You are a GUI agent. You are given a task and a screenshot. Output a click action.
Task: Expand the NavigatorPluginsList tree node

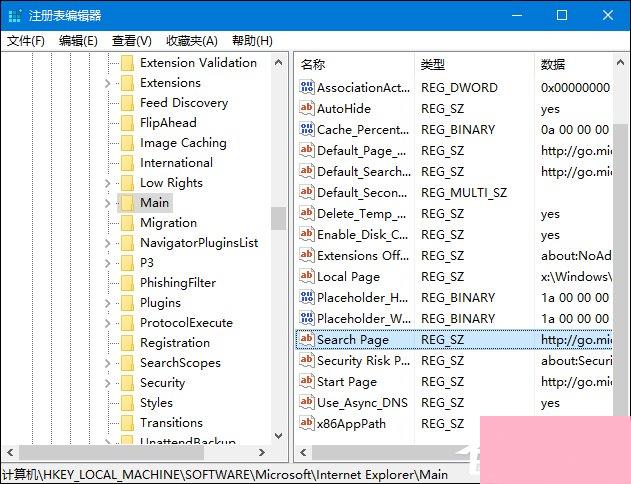tap(107, 243)
